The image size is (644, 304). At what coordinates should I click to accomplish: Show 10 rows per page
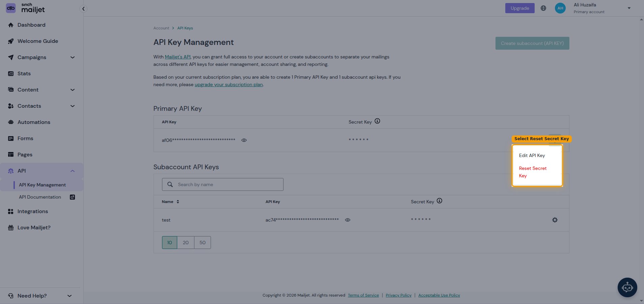pos(169,243)
